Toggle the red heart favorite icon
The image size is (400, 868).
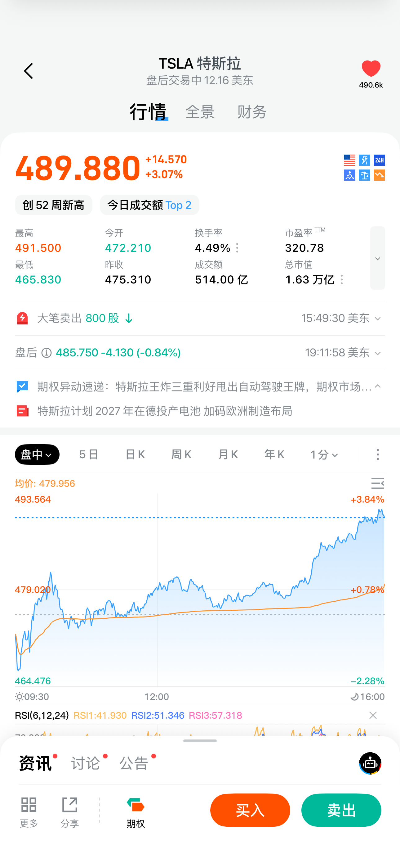(x=371, y=69)
